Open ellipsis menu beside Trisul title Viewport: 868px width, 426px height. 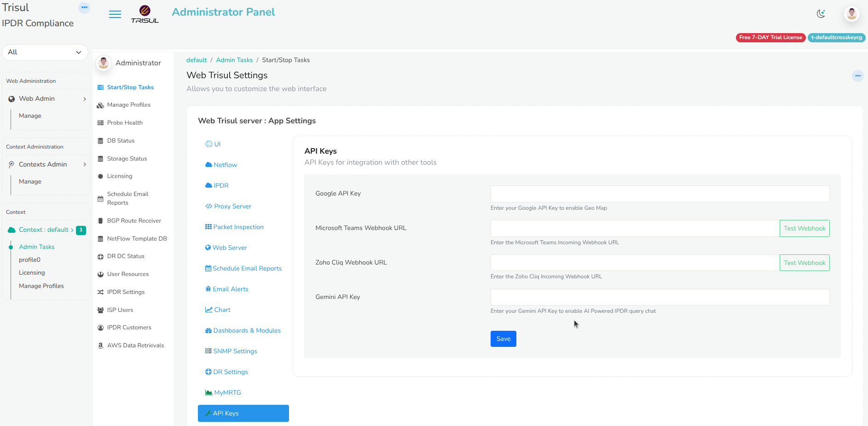tap(84, 7)
